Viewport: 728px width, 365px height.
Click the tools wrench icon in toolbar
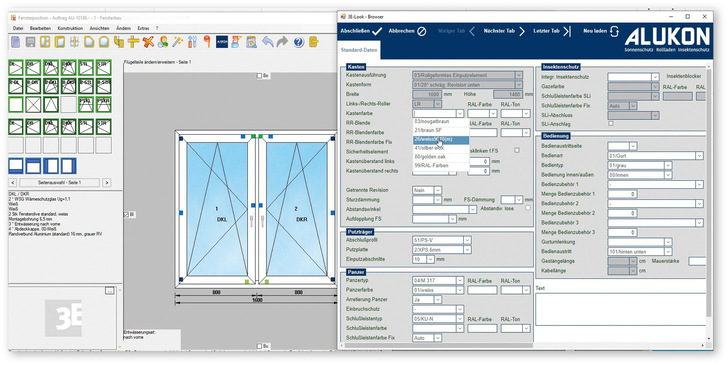point(192,42)
